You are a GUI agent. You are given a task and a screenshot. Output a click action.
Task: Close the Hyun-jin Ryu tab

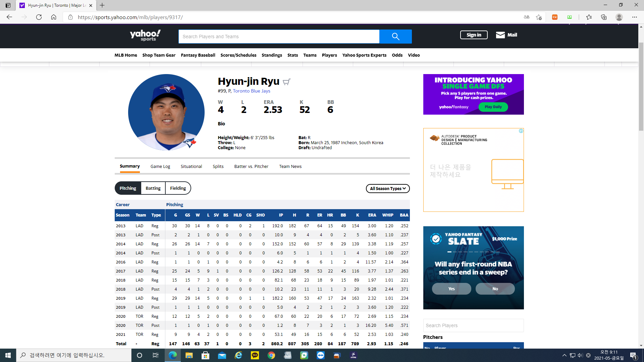click(91, 5)
